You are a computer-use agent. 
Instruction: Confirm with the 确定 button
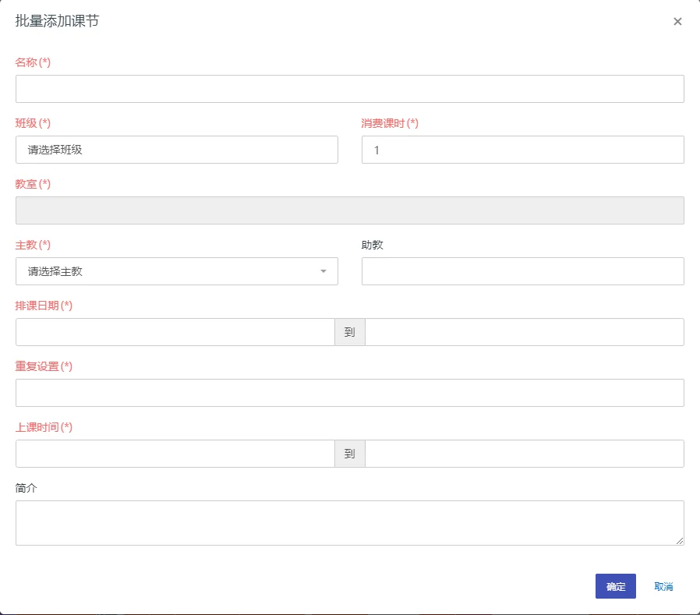[615, 586]
